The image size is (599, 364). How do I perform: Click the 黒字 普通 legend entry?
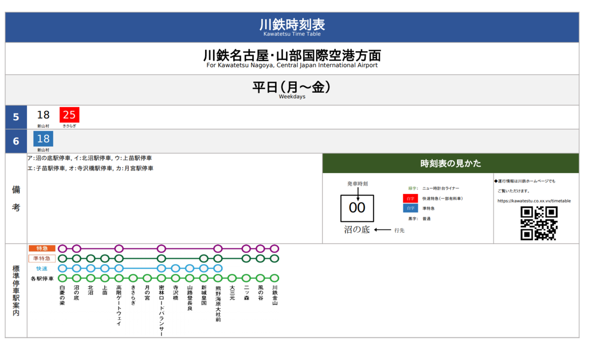(x=419, y=218)
